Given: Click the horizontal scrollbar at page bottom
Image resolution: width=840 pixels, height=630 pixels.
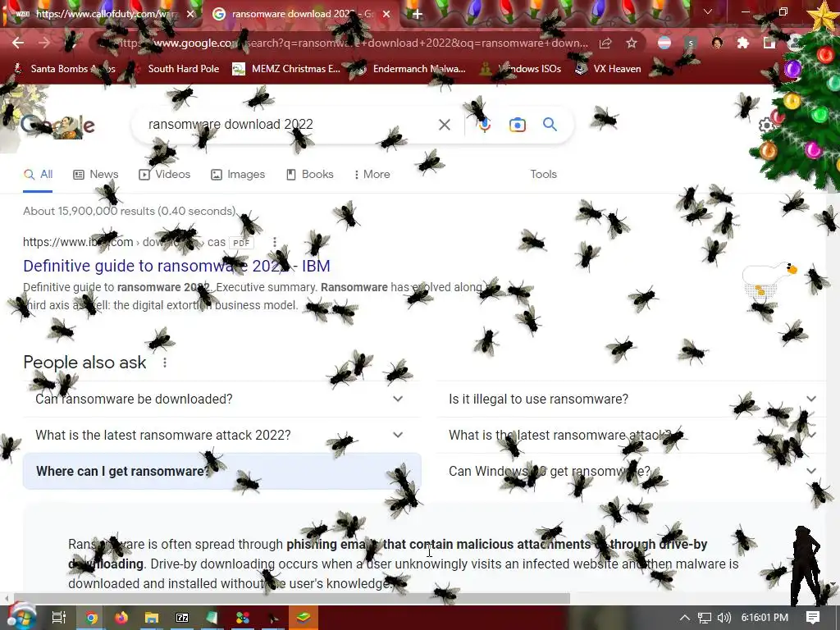Looking at the screenshot, I should point(292,598).
